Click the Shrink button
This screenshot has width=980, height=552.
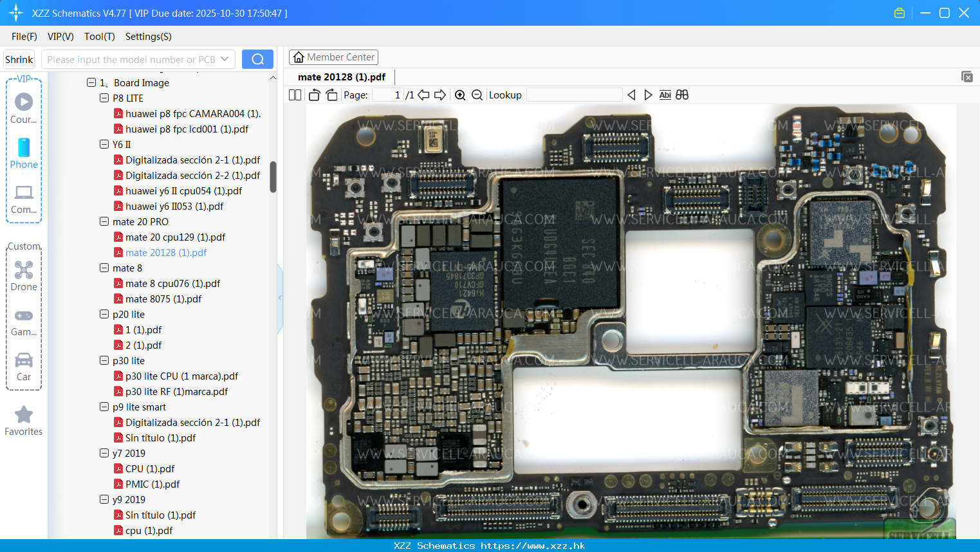pos(19,59)
